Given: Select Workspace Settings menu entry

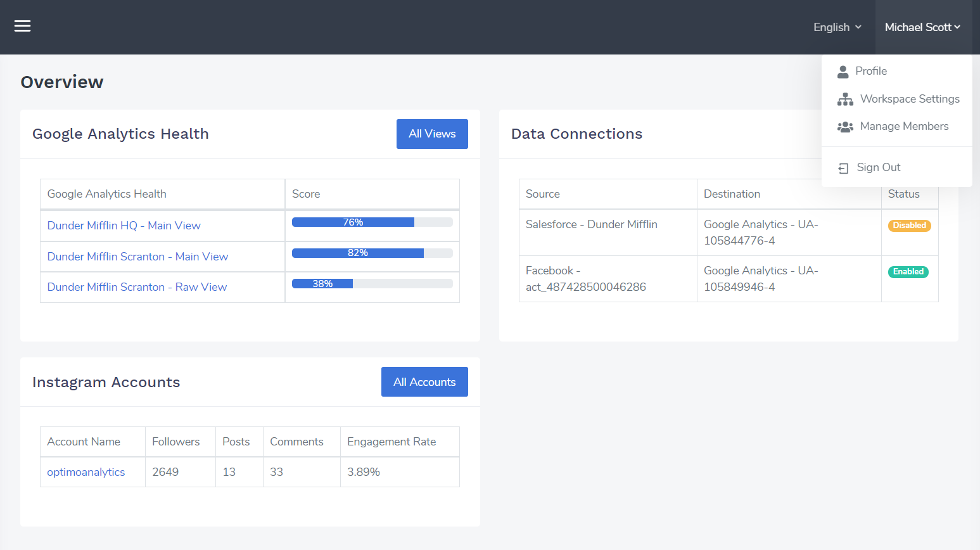Looking at the screenshot, I should 896,99.
